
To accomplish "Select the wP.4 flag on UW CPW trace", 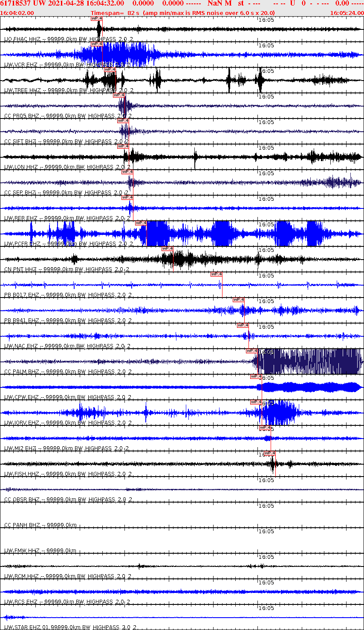I will (x=256, y=376).
